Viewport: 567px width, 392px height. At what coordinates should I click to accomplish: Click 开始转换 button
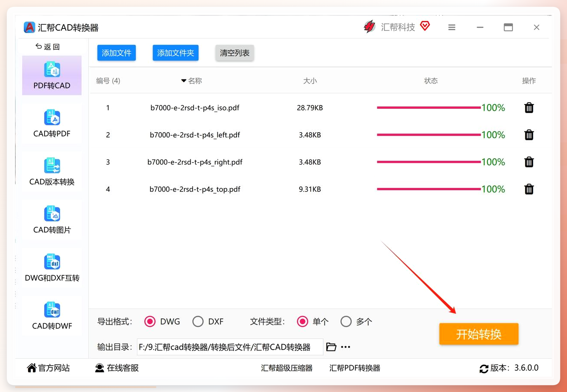[x=479, y=334]
